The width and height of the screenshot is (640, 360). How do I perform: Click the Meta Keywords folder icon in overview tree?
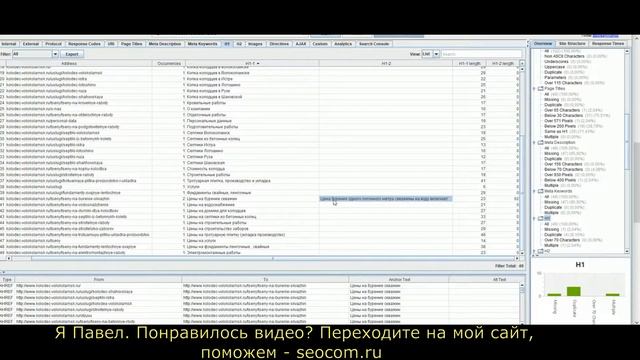[540, 191]
